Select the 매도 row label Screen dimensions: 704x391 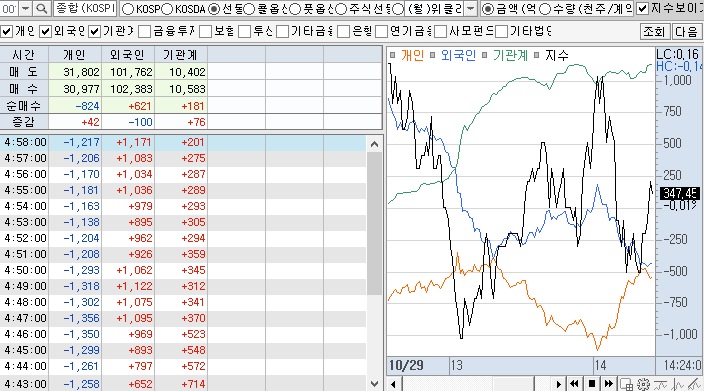coord(24,72)
